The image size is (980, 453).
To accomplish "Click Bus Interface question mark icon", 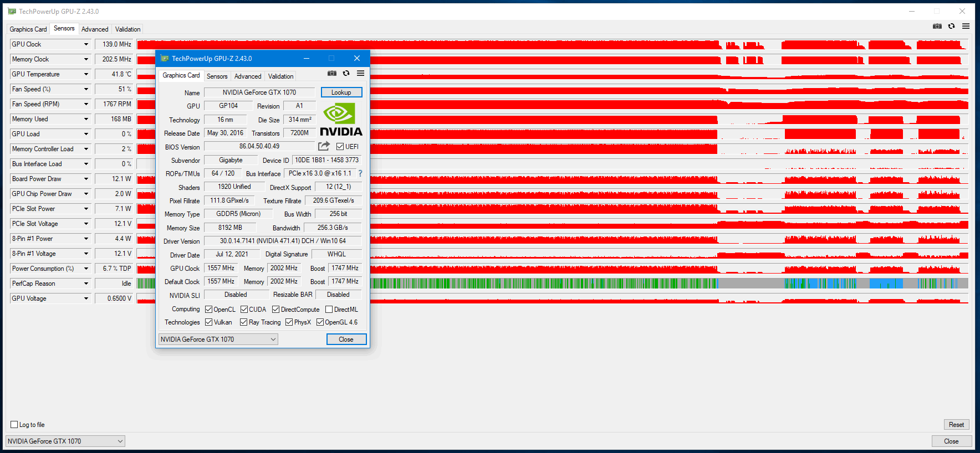I will coord(360,173).
